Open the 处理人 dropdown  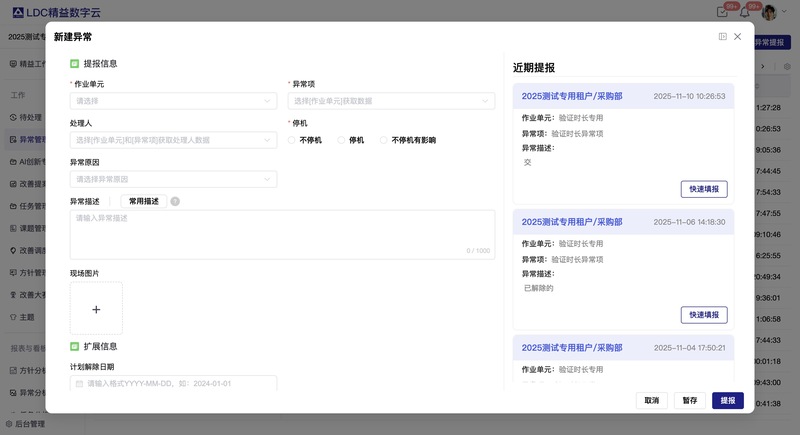173,140
